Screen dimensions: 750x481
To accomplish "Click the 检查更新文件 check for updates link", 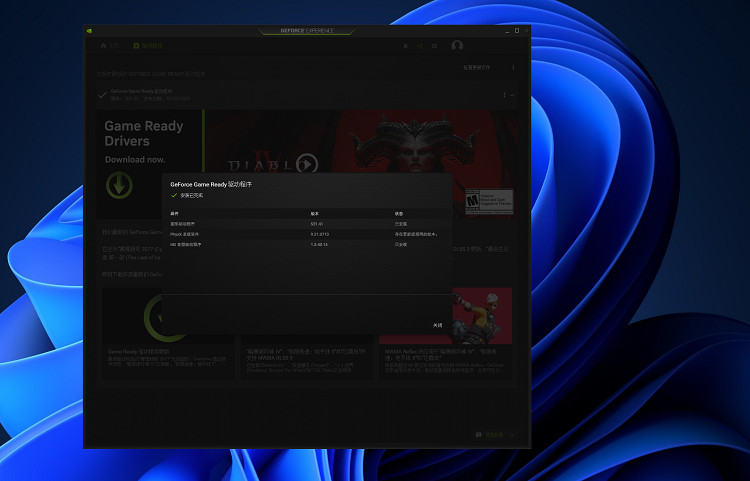I will coord(476,68).
